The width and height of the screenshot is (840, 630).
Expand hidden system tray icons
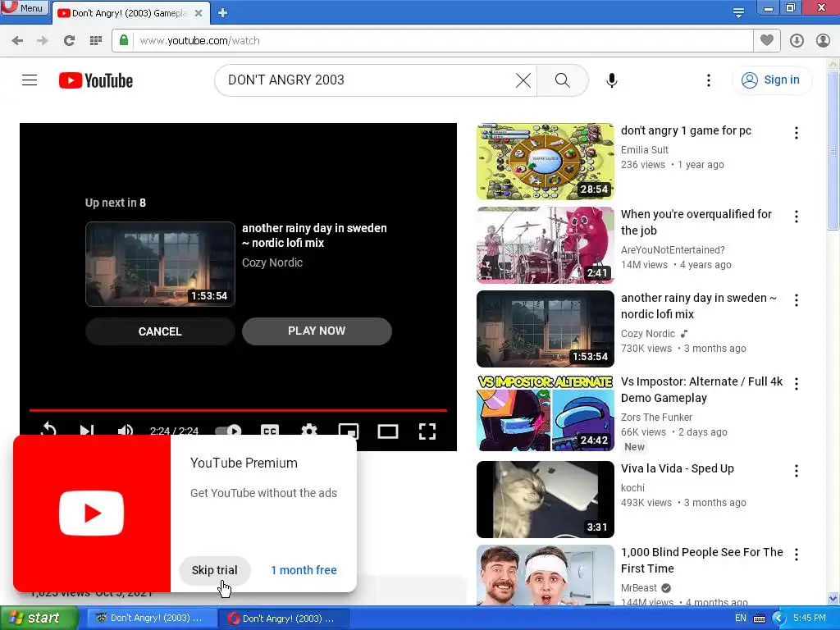point(778,619)
